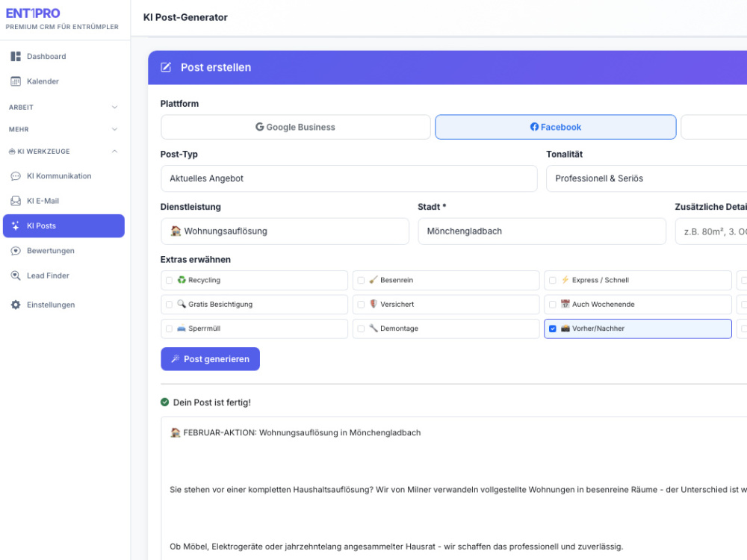747x560 pixels.
Task: Click the edit icon beside Post erstellen
Action: click(166, 67)
